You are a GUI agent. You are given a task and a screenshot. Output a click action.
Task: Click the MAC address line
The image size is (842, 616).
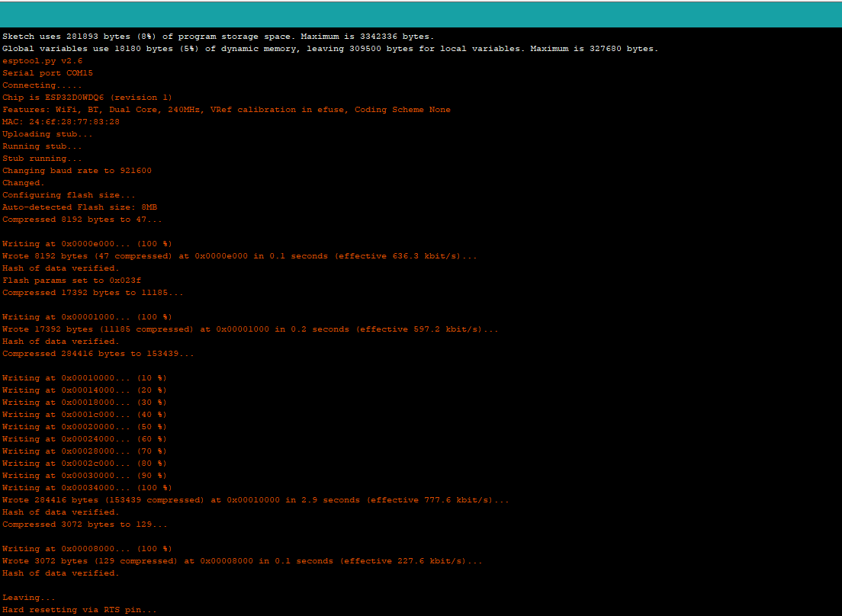[61, 122]
